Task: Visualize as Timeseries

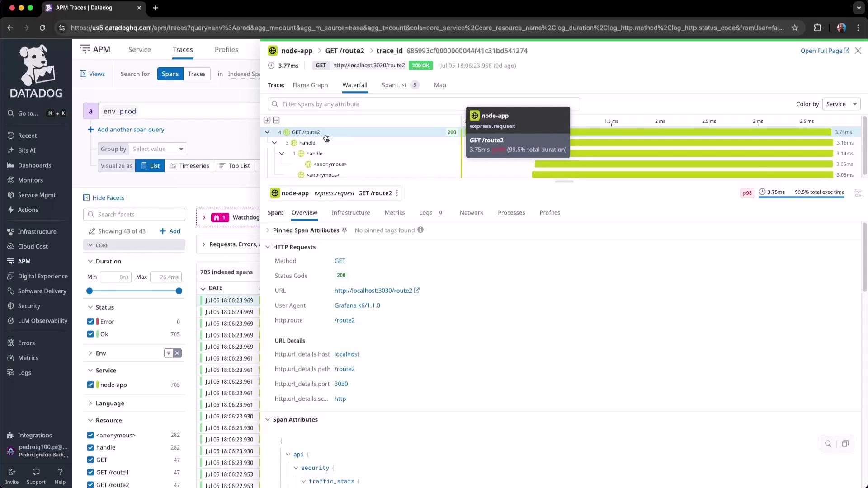Action: pyautogui.click(x=189, y=166)
